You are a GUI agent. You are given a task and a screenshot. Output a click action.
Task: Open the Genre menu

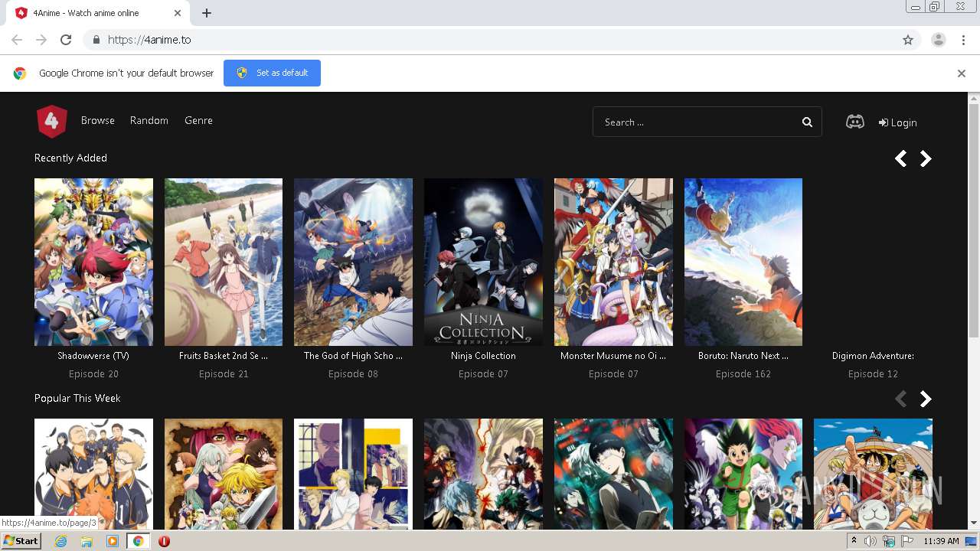point(198,121)
